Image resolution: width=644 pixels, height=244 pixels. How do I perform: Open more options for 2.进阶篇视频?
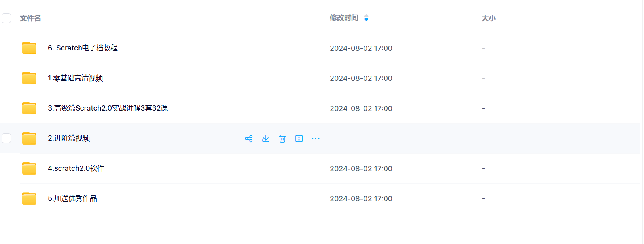[316, 139]
